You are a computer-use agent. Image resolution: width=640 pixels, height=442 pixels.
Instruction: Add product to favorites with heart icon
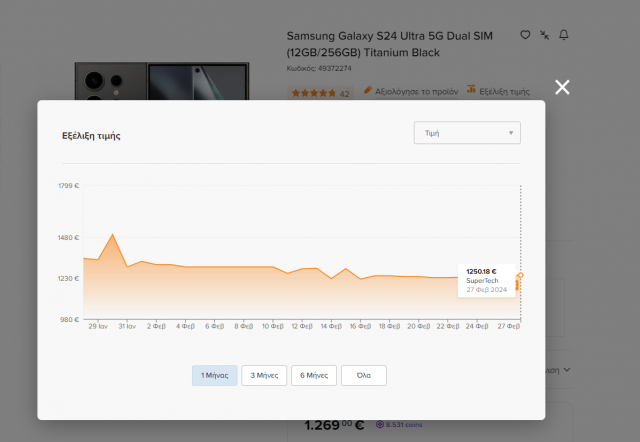tap(525, 35)
